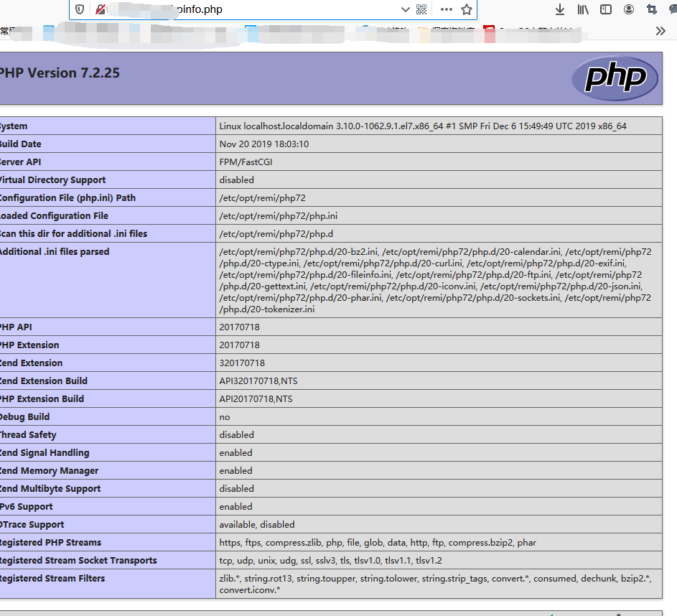Select the Build Date value Nov 20 2019
The width and height of the screenshot is (677, 616).
(263, 144)
